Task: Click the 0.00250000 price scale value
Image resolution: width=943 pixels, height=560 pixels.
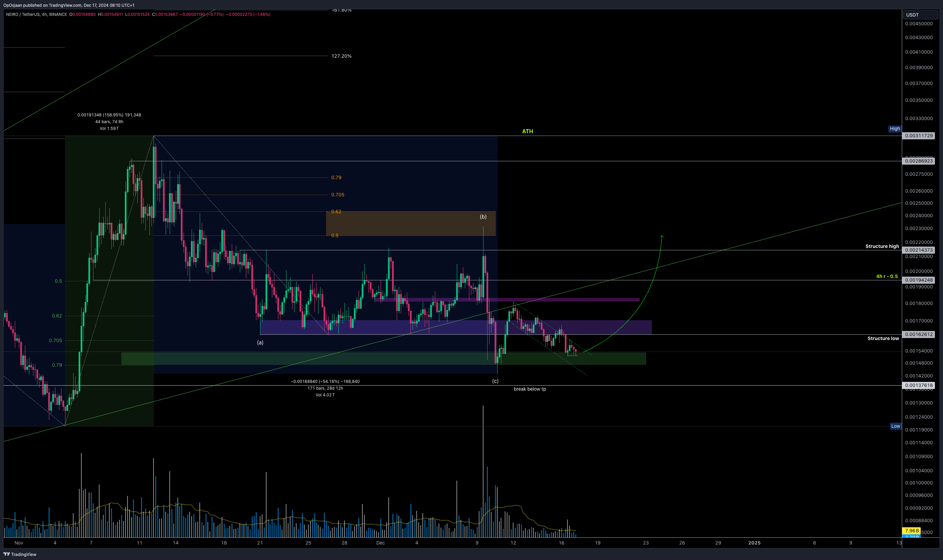Action: [x=919, y=203]
